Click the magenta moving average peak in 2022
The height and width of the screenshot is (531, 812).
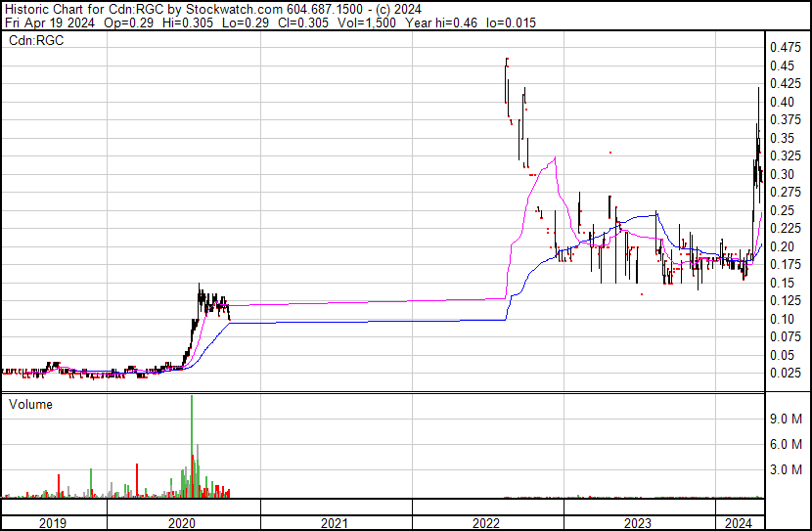[x=555, y=157]
